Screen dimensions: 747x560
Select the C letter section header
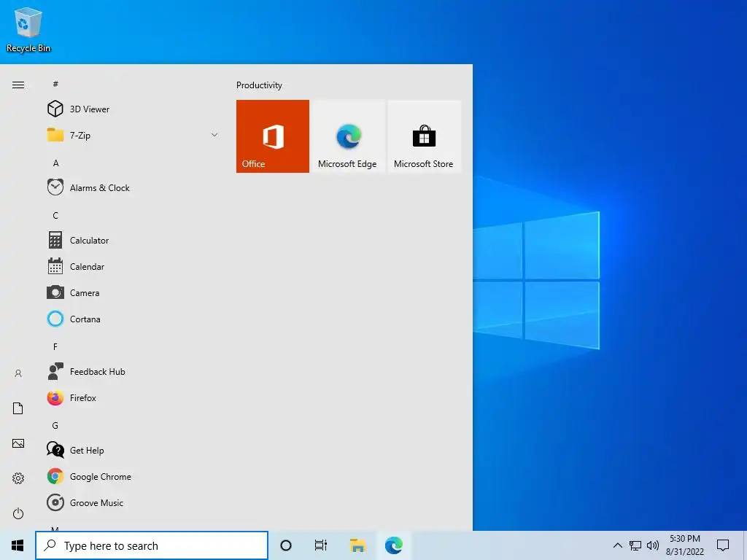tap(55, 215)
